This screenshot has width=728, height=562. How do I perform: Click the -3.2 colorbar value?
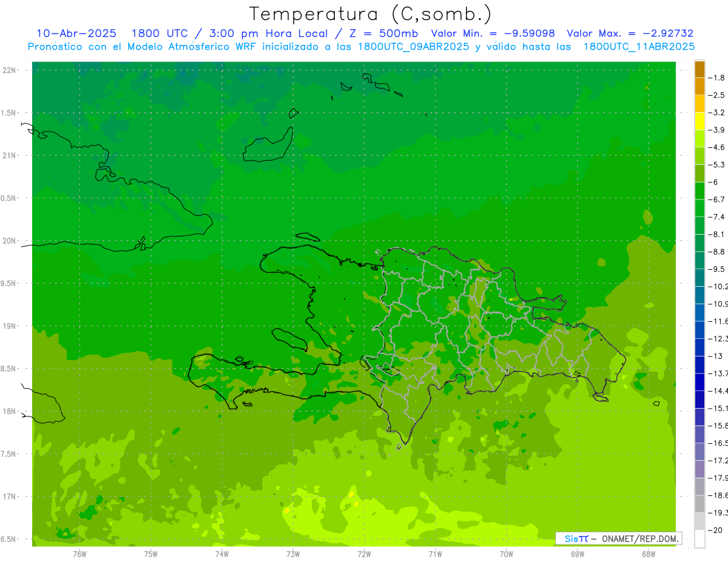(717, 112)
